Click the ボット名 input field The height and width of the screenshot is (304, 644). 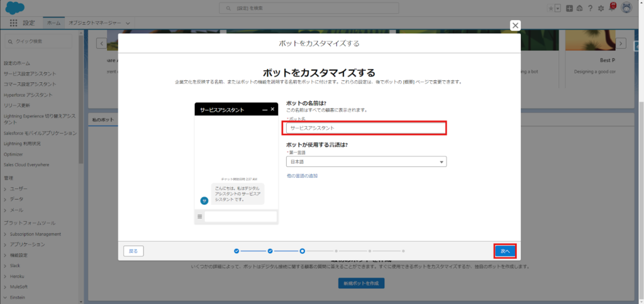pyautogui.click(x=366, y=128)
